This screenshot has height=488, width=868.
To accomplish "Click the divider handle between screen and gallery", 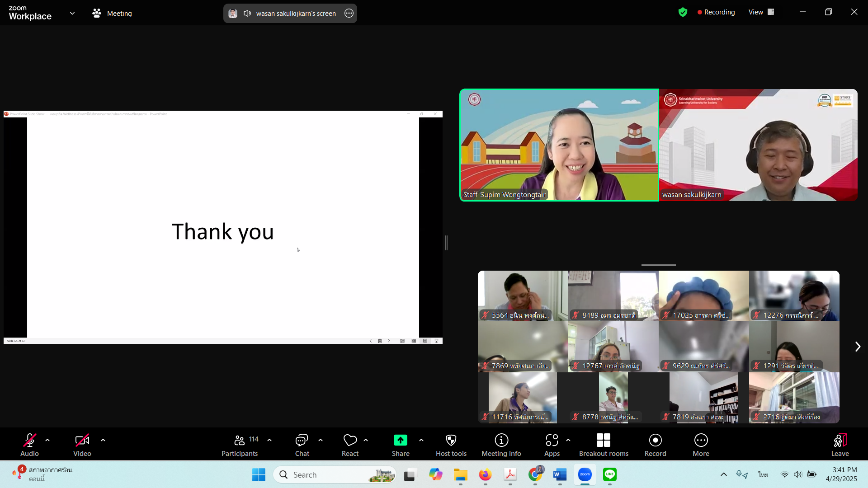I will point(446,243).
